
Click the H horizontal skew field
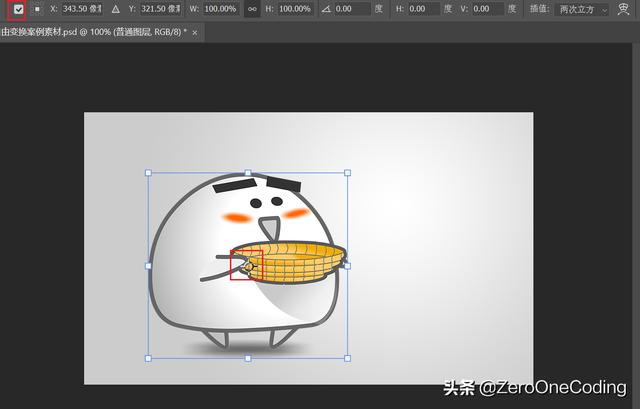(x=423, y=9)
